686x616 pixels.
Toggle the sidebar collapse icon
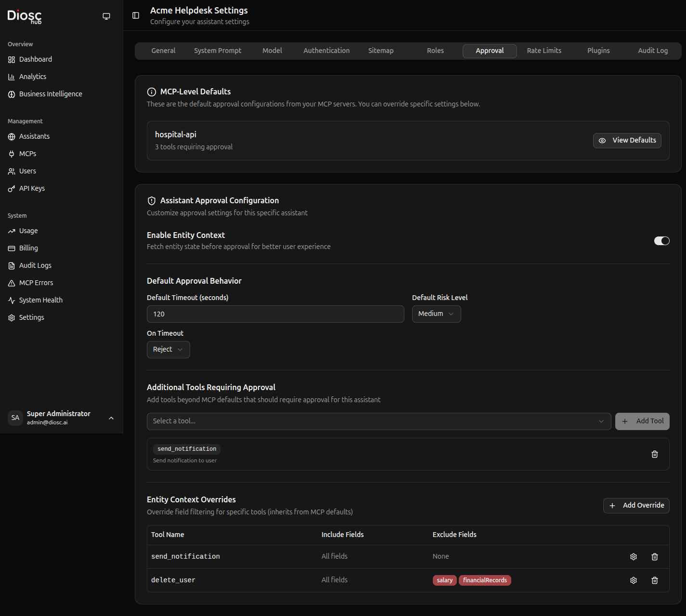tap(136, 15)
